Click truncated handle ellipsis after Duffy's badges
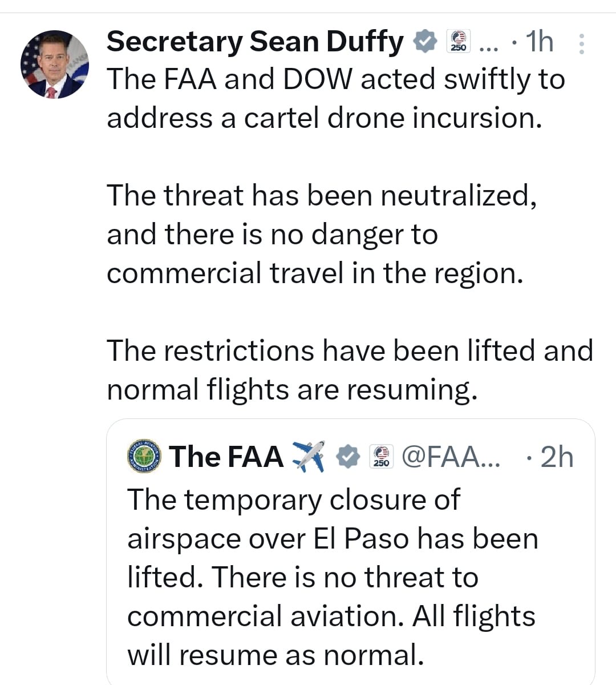The height and width of the screenshot is (685, 616). pos(489,43)
